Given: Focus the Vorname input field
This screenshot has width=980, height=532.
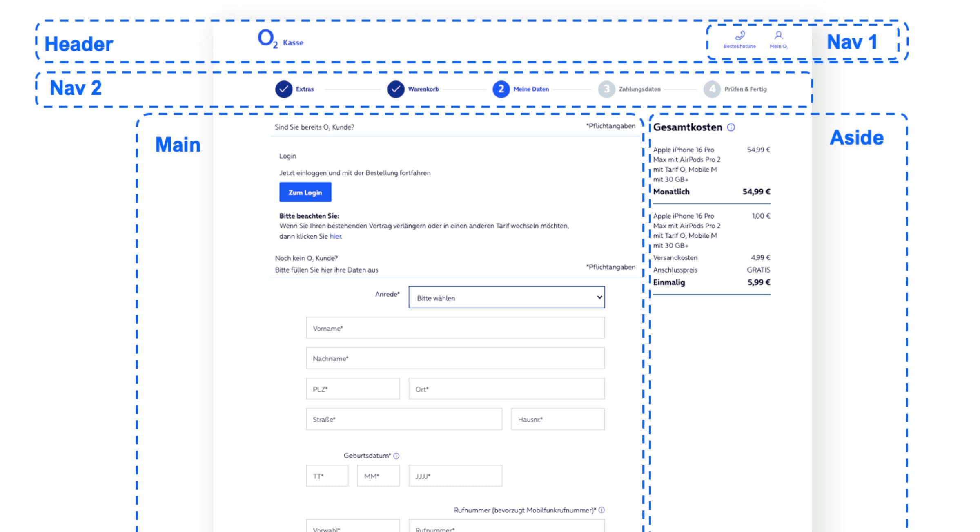Looking at the screenshot, I should [455, 328].
